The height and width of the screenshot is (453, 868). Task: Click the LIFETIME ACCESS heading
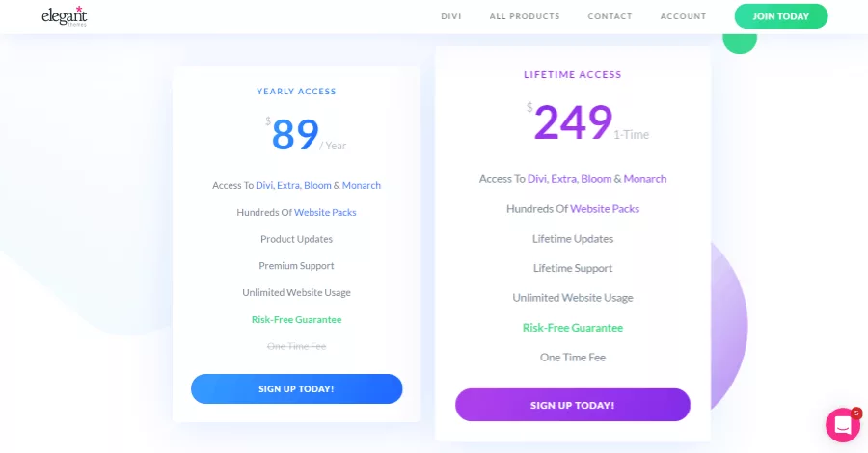click(x=573, y=74)
